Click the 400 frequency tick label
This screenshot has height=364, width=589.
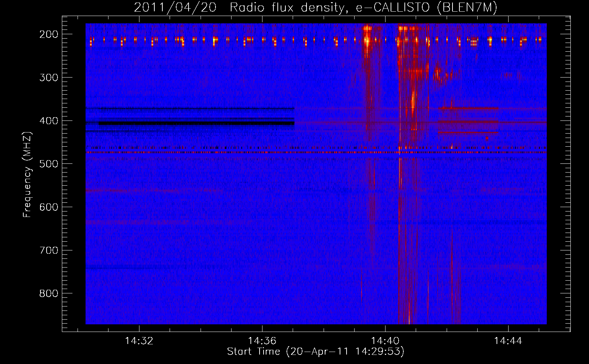click(x=49, y=121)
